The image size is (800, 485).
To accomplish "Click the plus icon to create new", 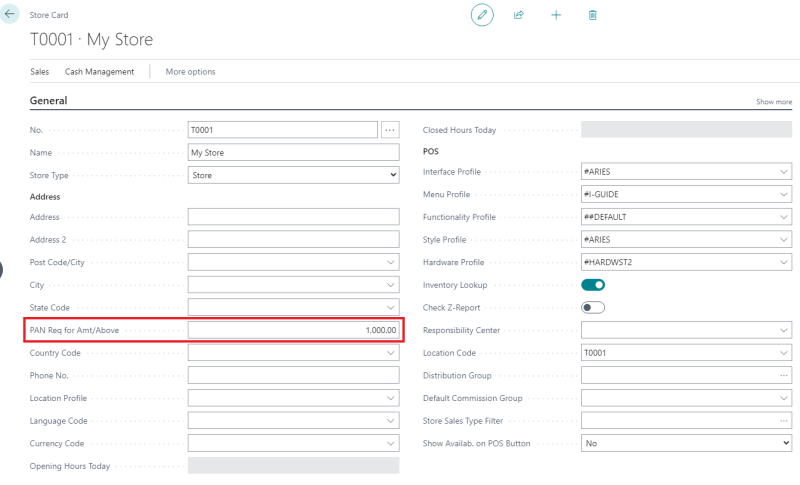I will 556,15.
